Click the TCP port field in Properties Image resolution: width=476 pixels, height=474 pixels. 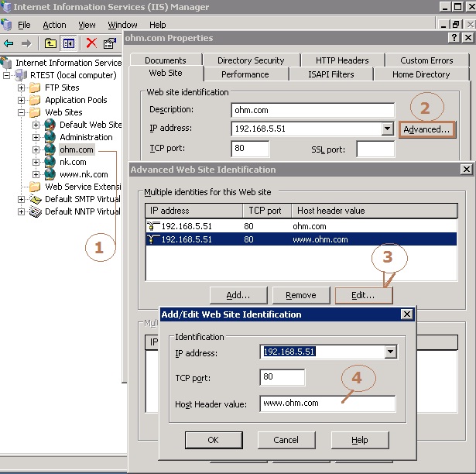pos(250,149)
